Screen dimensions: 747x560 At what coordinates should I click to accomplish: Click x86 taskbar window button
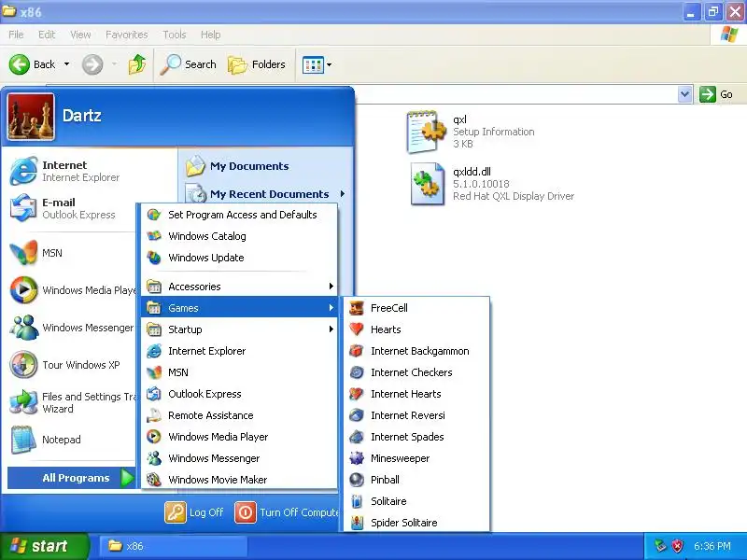tap(174, 546)
